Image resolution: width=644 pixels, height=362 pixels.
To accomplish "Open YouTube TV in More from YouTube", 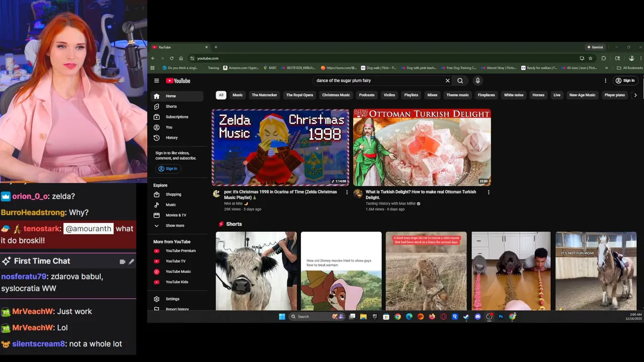I will coord(177,261).
